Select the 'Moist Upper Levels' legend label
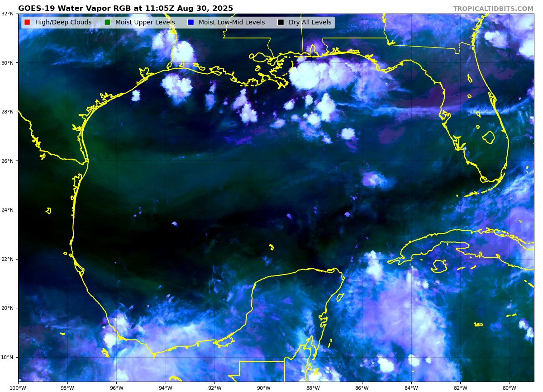 click(145, 22)
